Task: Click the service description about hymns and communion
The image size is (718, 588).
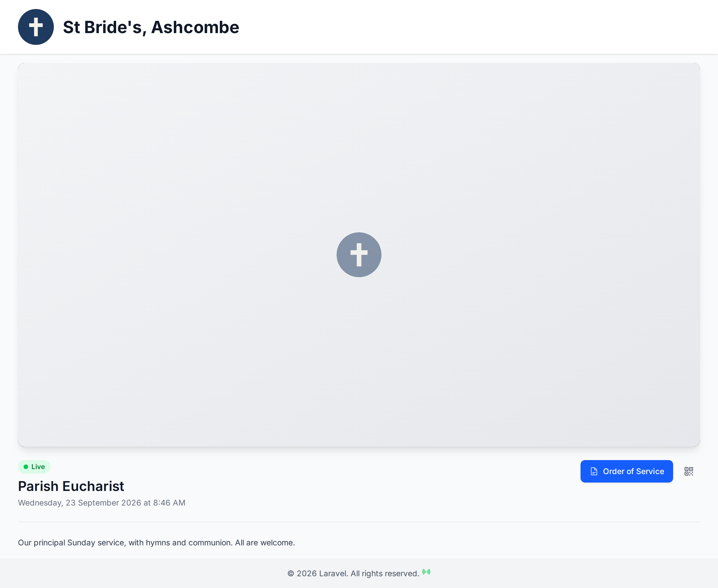Action: tap(157, 542)
